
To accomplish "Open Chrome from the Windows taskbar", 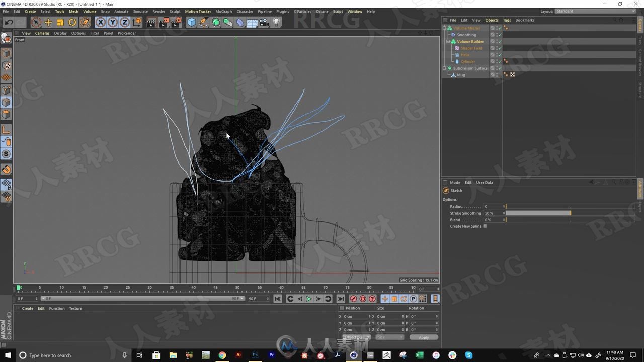I will pyautogui.click(x=222, y=355).
